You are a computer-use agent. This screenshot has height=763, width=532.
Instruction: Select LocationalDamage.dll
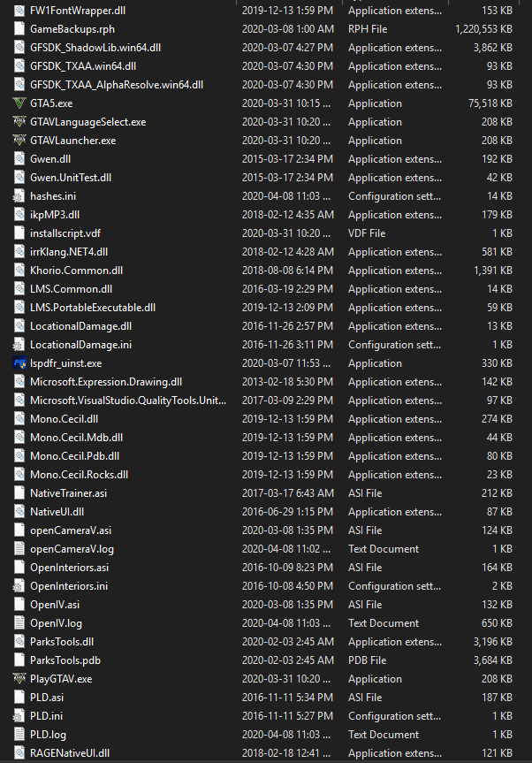pos(80,326)
